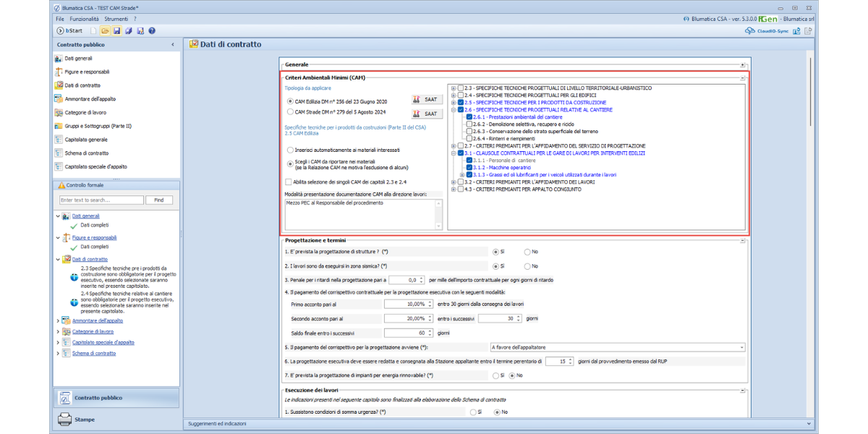Screen dimensions: 868x434
Task: Open help with the blue question mark icon
Action: tap(152, 31)
